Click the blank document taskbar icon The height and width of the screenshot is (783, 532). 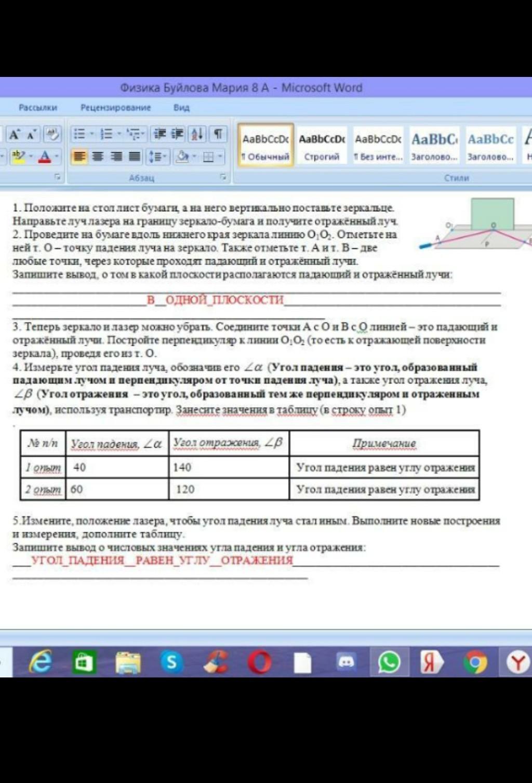point(302,662)
